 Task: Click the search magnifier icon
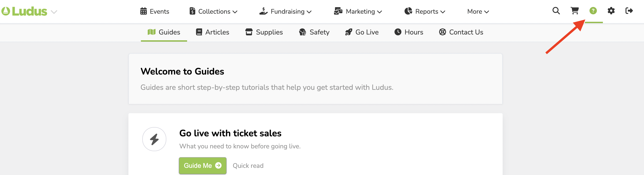coord(556,11)
